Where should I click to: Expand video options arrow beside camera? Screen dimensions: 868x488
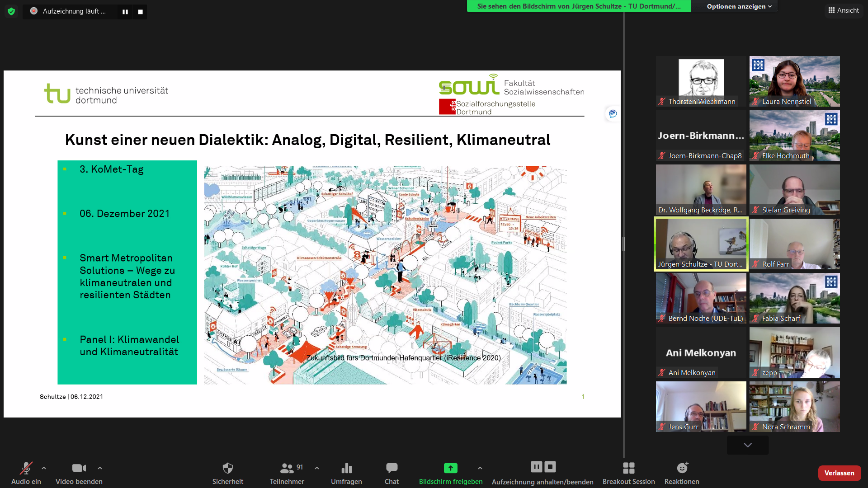(x=100, y=468)
